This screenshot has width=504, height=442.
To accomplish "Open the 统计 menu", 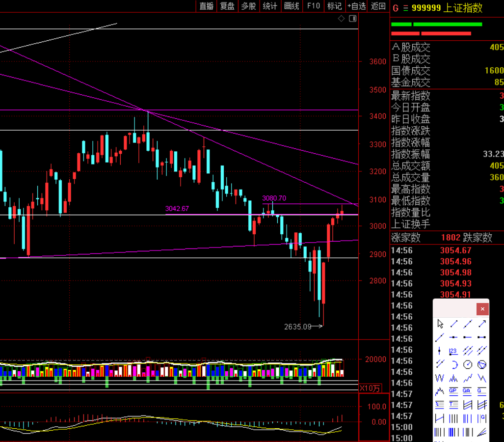I will pyautogui.click(x=270, y=6).
